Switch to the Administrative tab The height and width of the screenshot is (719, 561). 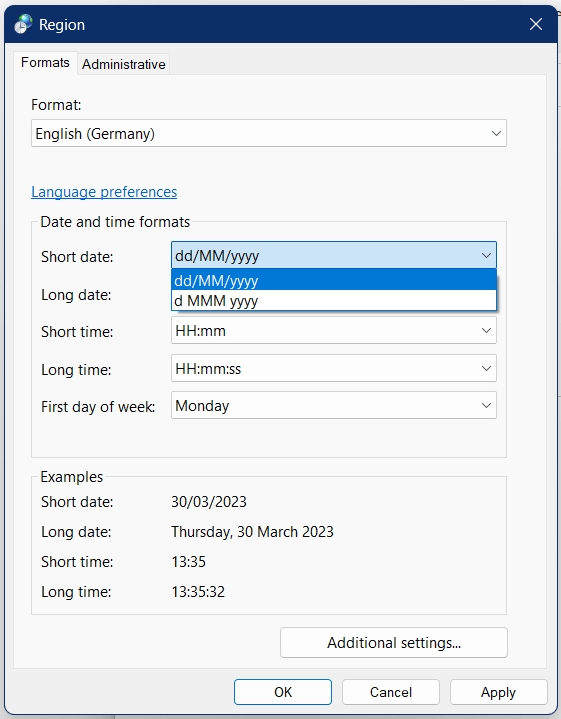pyautogui.click(x=123, y=64)
